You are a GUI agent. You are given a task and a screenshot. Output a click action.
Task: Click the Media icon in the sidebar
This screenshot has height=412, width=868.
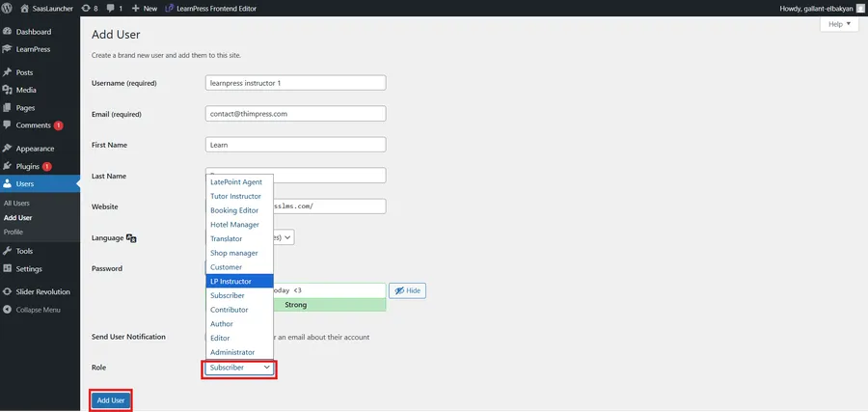7,90
